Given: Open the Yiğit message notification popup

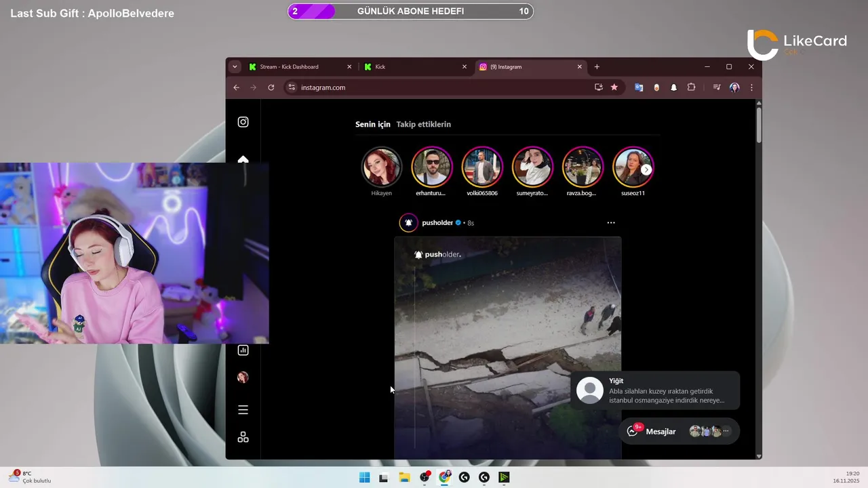Looking at the screenshot, I should point(655,390).
